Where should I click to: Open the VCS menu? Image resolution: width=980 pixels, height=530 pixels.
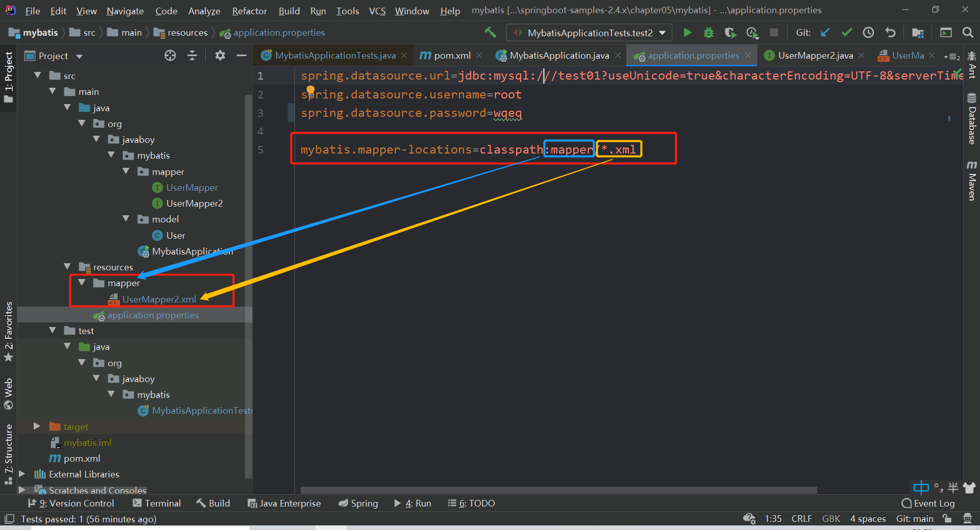(377, 11)
